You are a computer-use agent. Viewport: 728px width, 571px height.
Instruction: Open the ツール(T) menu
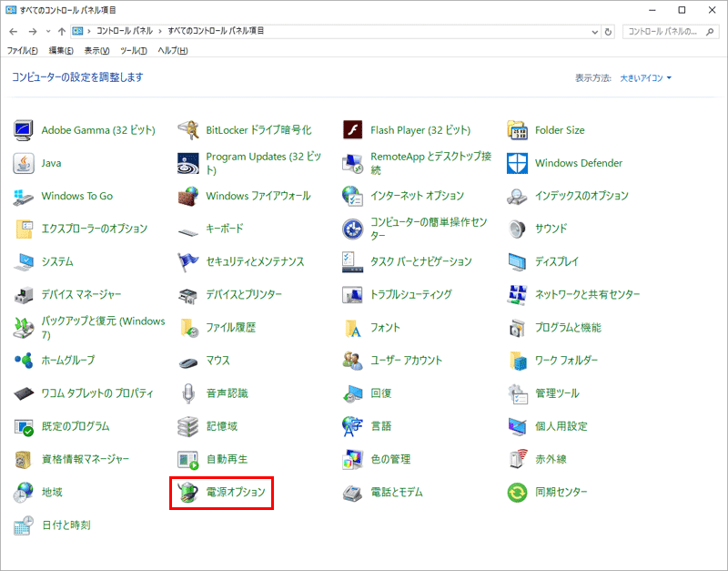133,51
